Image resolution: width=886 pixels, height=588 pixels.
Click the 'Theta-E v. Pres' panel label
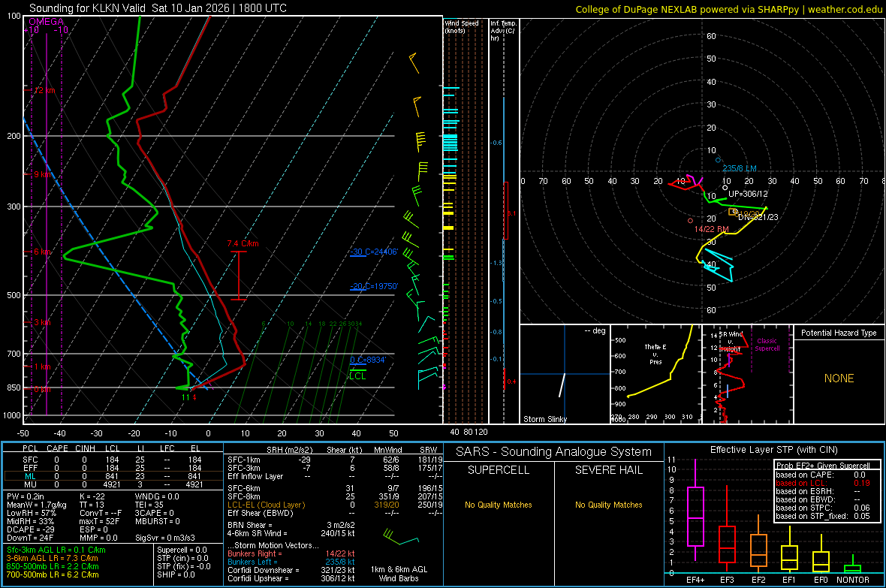[655, 354]
